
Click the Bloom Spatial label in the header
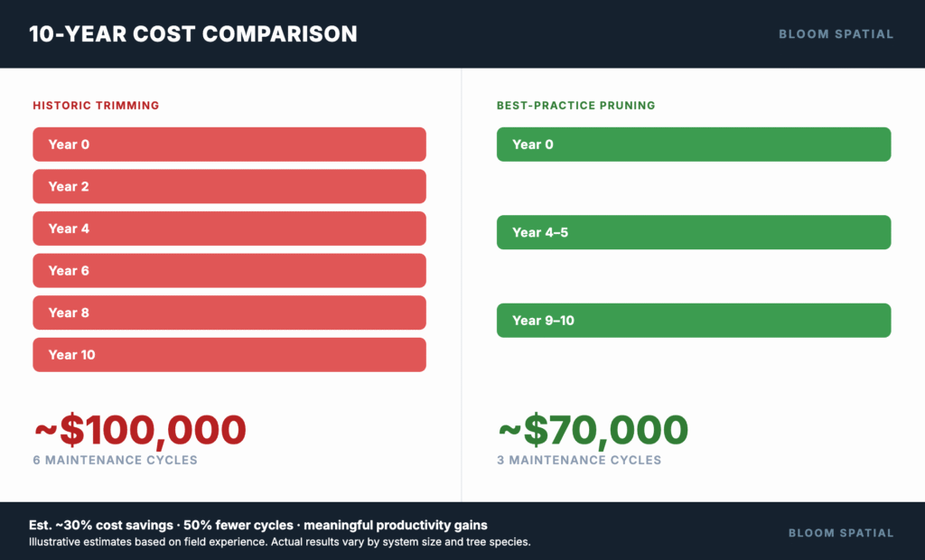click(x=836, y=34)
